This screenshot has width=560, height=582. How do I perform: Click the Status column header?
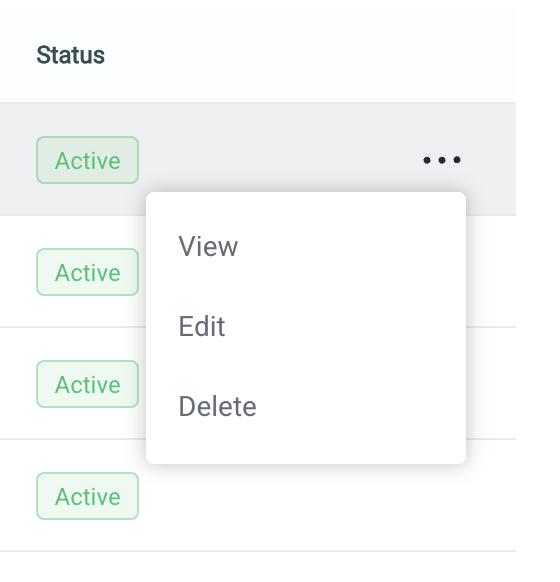pos(71,55)
